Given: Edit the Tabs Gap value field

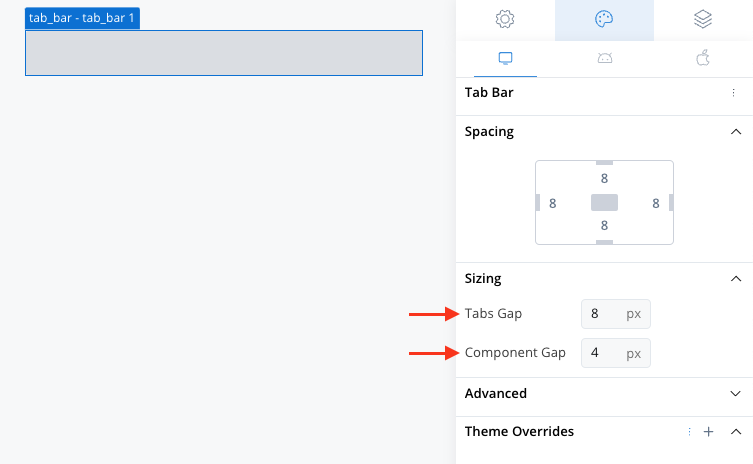Looking at the screenshot, I should point(616,314).
